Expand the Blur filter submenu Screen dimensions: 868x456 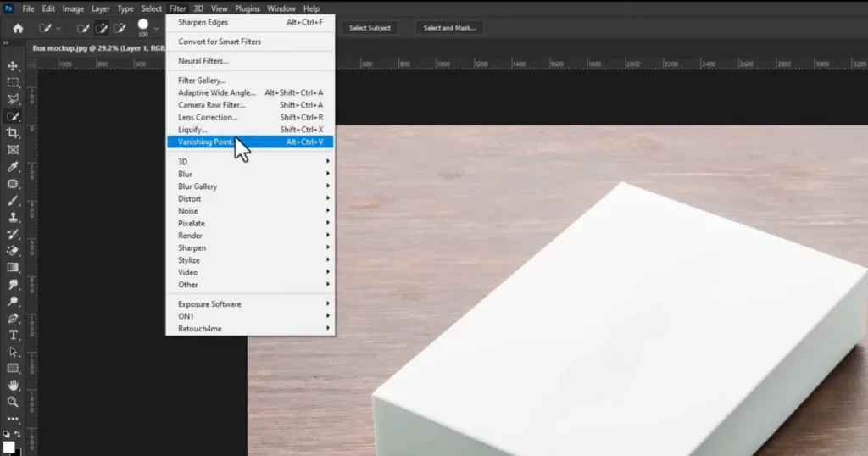(x=250, y=174)
